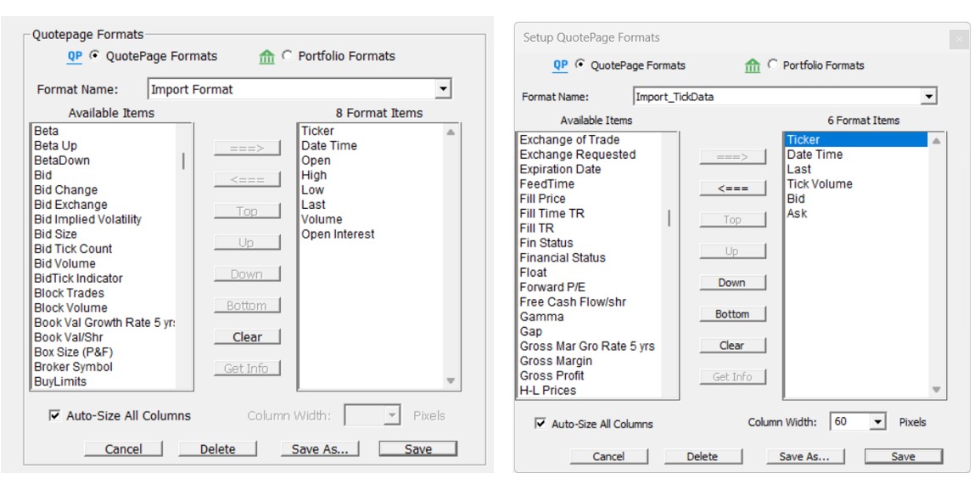Click the QP icon in left dialog
The image size is (980, 490).
(x=74, y=57)
